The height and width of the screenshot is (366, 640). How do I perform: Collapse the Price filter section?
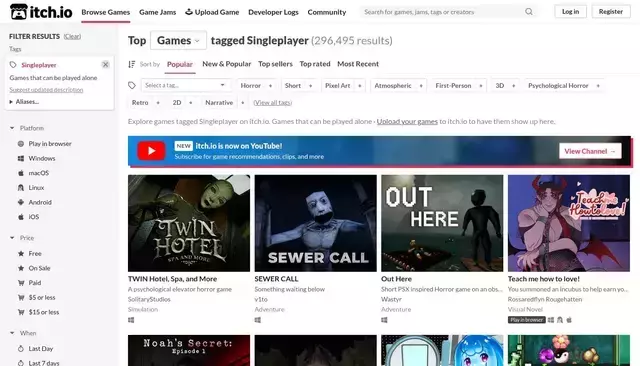[x=22, y=238]
